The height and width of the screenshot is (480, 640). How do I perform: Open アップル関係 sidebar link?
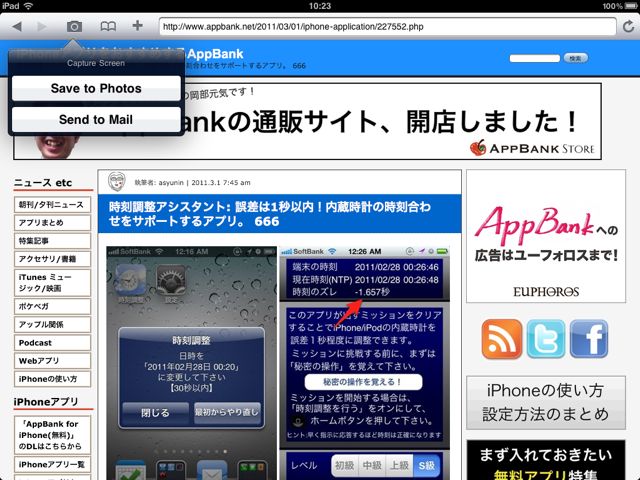click(52, 324)
